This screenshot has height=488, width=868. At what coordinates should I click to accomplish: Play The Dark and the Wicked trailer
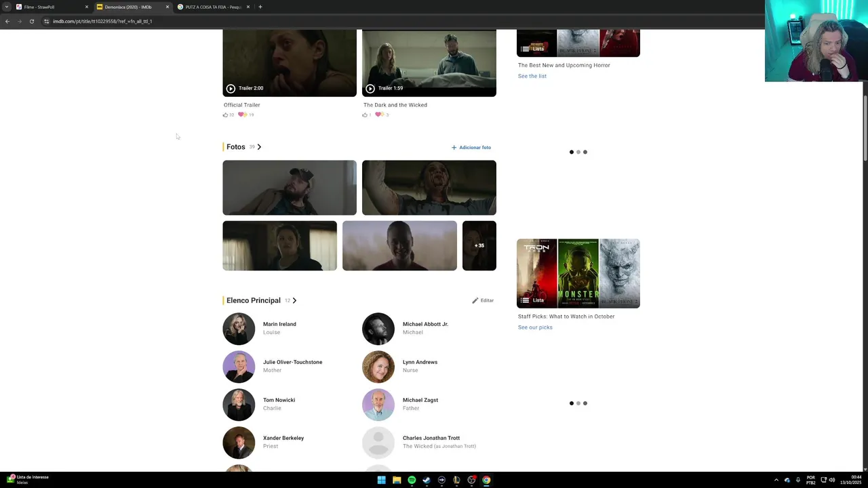click(429, 63)
